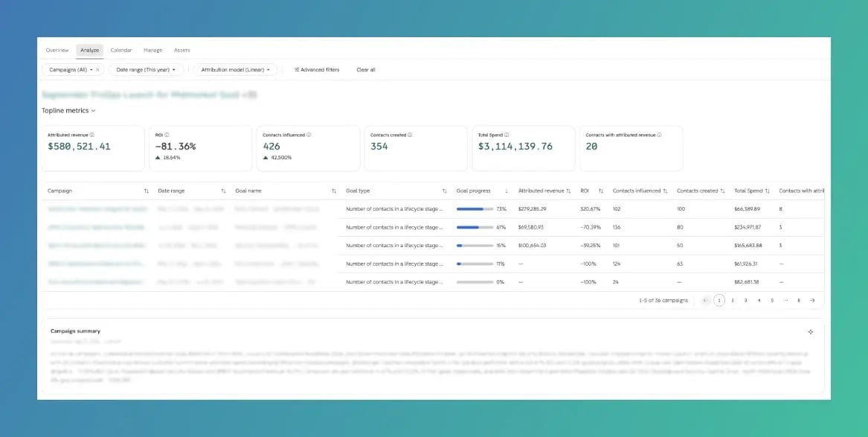Click the AI sparkle icon in Campaign summary
Screen dimensions: 868x437
811,332
